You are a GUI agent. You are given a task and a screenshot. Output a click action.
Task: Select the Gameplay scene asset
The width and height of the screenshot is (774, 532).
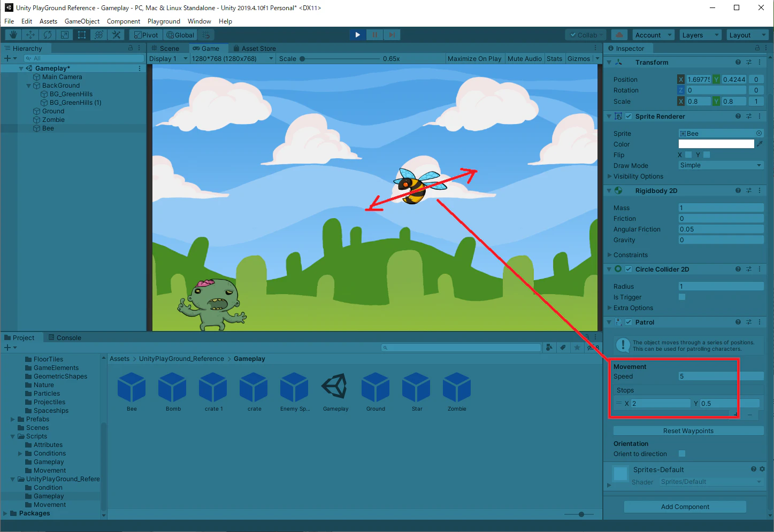tap(335, 392)
